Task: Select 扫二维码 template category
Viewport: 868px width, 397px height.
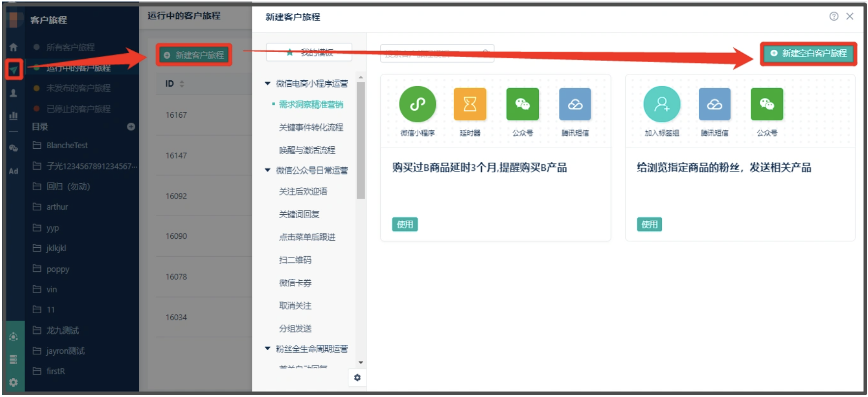Action: (x=295, y=260)
